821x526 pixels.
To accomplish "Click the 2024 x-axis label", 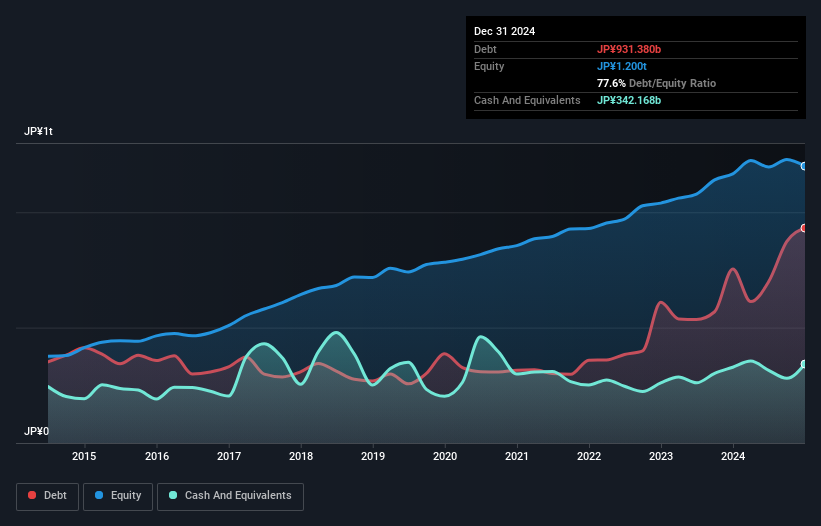I will (733, 456).
